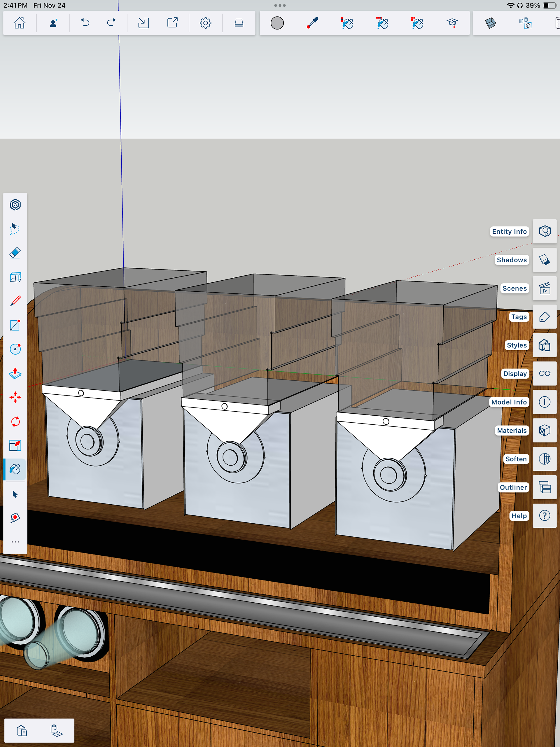Open the Materials panel
Viewport: 560px width, 747px height.
pos(545,431)
